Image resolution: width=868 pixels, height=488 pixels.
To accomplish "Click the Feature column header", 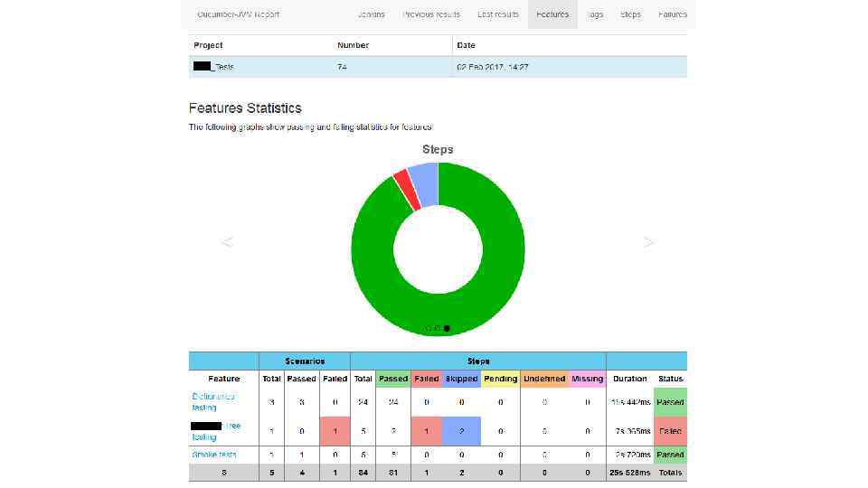I will click(223, 379).
